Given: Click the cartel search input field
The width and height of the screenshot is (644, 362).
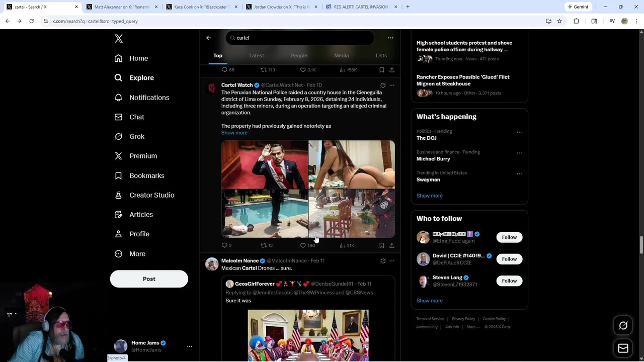Looking at the screenshot, I should point(300,38).
